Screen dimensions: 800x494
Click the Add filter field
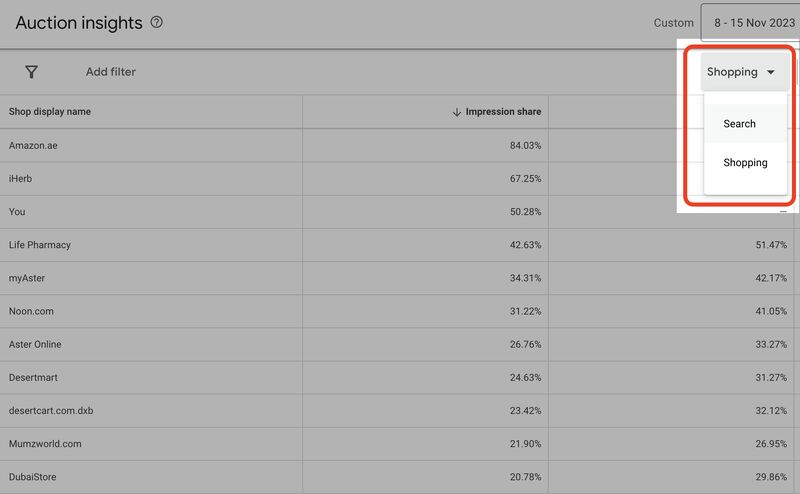point(111,72)
